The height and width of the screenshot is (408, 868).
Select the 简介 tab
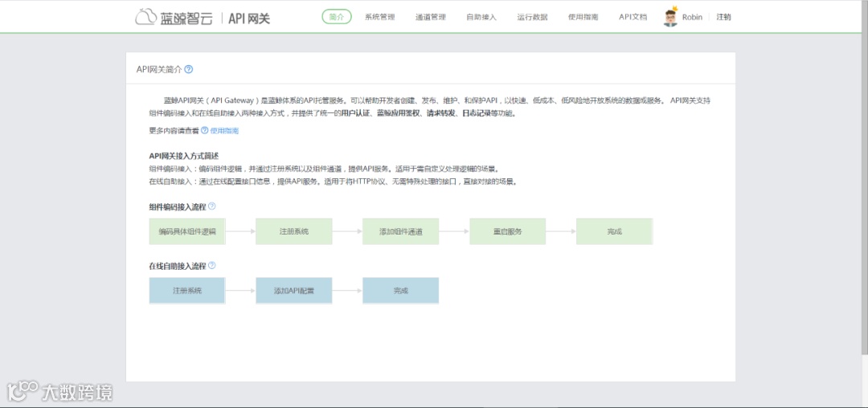click(x=337, y=17)
